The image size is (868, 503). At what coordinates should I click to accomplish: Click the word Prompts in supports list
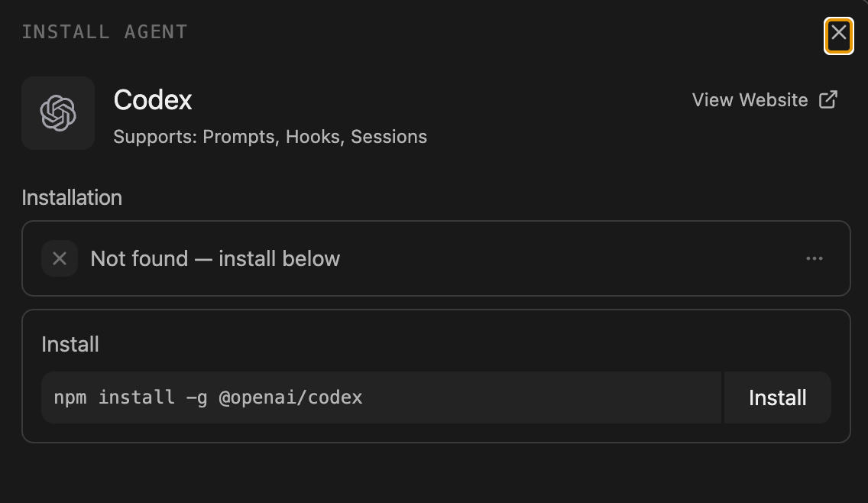click(x=240, y=137)
